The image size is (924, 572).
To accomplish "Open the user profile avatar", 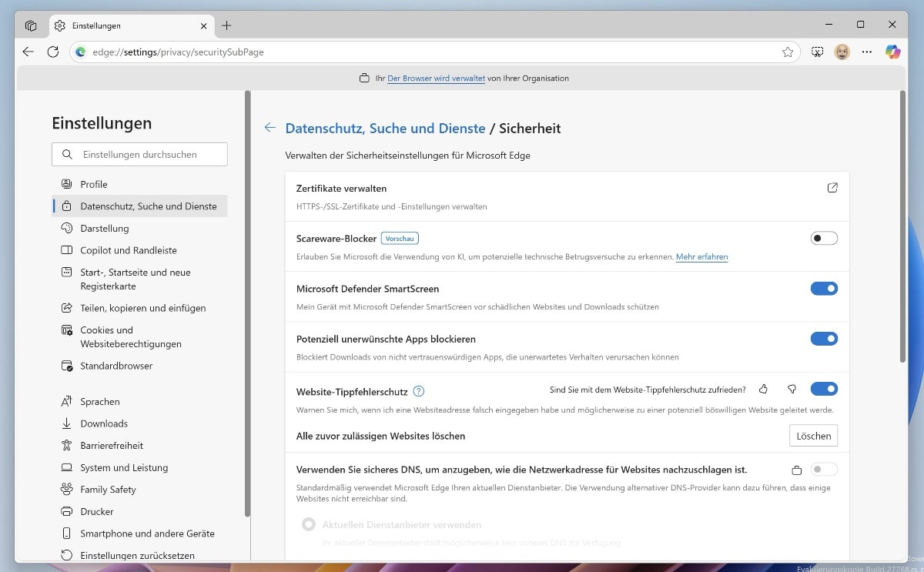I will [x=842, y=52].
